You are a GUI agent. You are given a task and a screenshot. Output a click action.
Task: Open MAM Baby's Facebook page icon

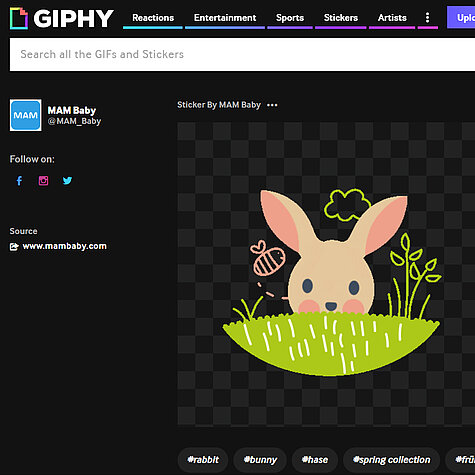click(19, 181)
